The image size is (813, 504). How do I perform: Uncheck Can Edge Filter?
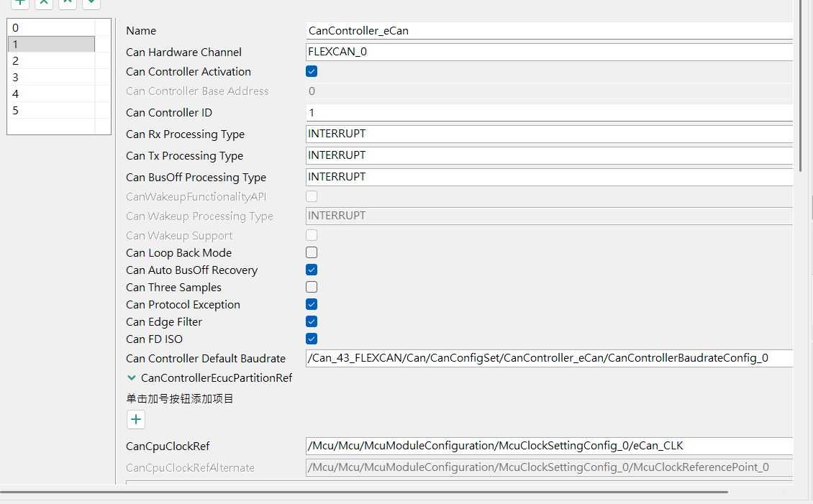(312, 321)
